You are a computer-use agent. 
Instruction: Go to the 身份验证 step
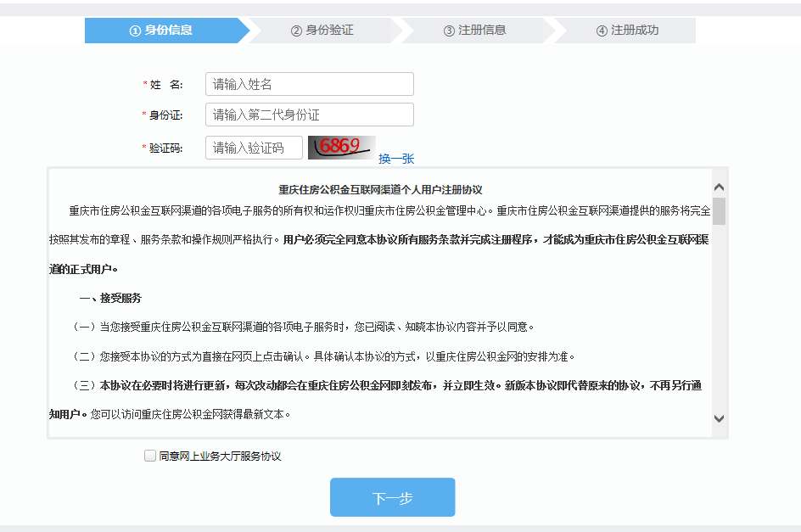pyautogui.click(x=322, y=31)
